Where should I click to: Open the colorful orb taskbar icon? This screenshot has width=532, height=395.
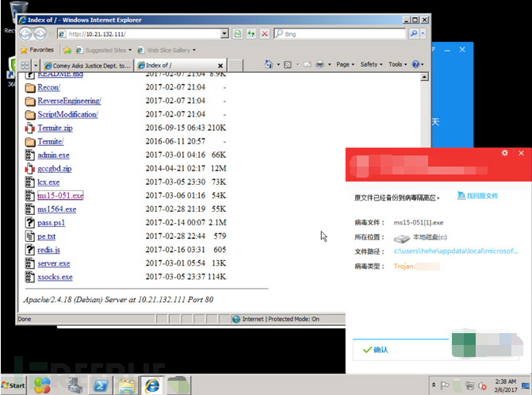(42, 385)
